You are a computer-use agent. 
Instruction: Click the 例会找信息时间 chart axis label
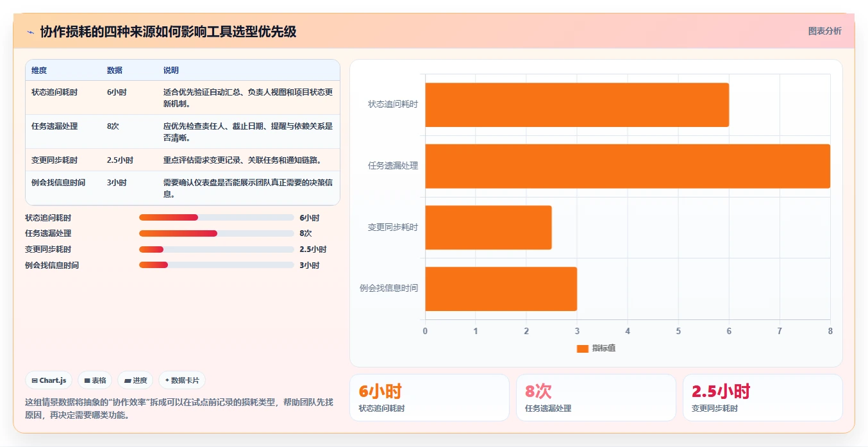pos(389,288)
